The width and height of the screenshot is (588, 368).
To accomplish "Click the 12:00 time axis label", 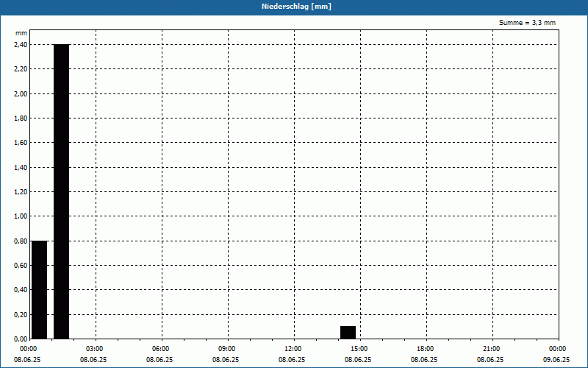I will [x=293, y=349].
